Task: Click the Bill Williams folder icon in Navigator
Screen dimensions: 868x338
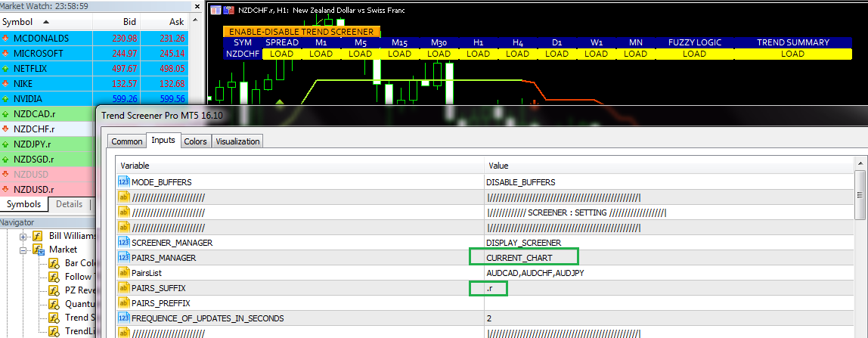Action: [38, 236]
